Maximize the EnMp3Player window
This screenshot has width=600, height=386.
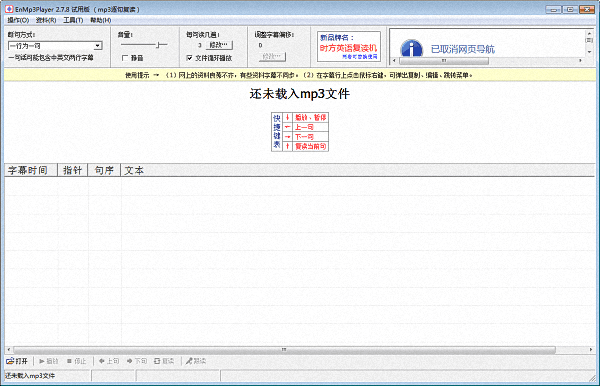tap(570, 9)
